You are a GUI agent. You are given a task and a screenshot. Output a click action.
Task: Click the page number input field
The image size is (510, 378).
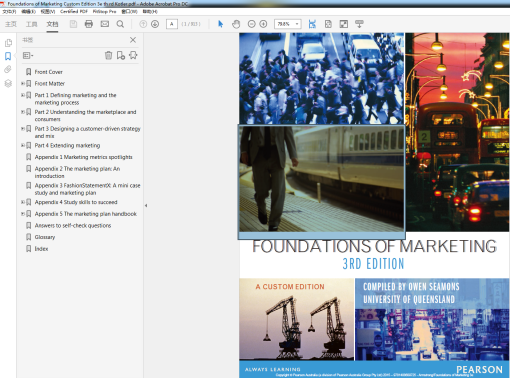point(172,24)
